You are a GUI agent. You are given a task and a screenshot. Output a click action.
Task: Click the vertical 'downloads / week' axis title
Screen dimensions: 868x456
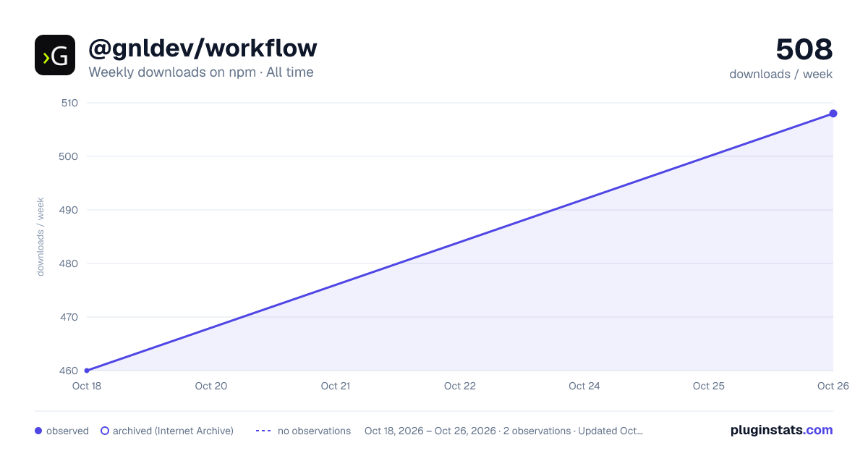point(41,237)
